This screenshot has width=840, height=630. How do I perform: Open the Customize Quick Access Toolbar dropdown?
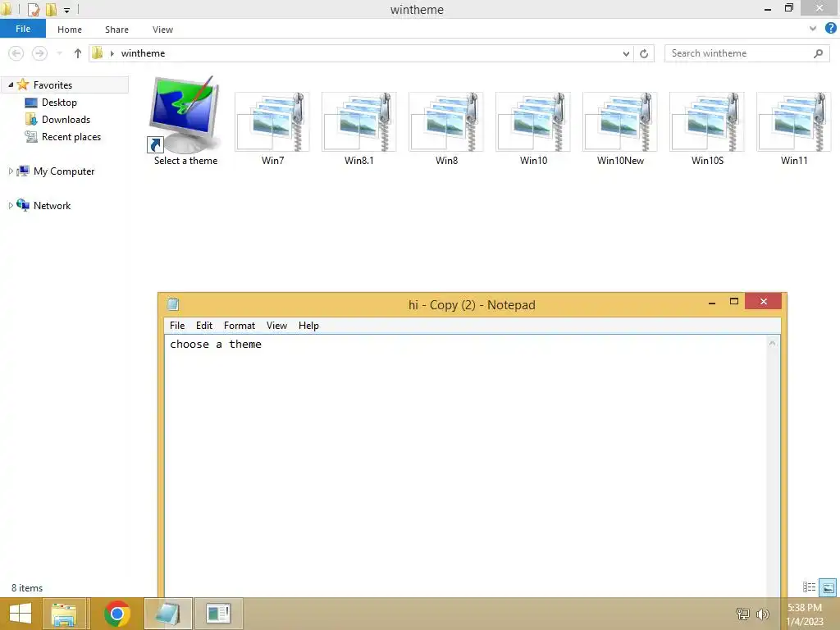(x=67, y=10)
